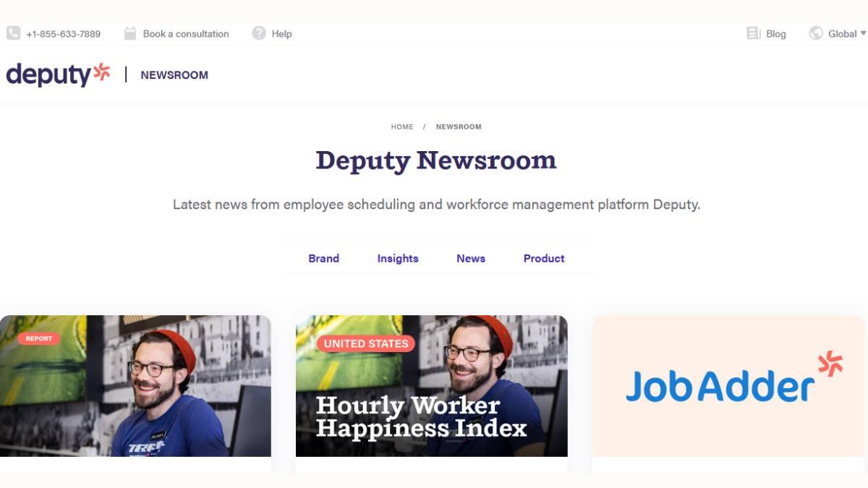Click the phone icon beside +1-855-633-7889
This screenshot has height=488, width=868.
coord(13,33)
